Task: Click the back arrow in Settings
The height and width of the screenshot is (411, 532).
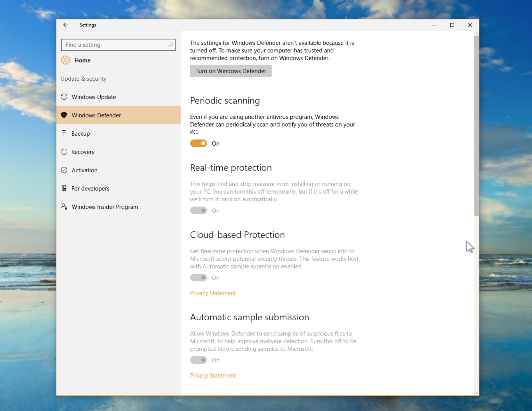Action: point(65,25)
